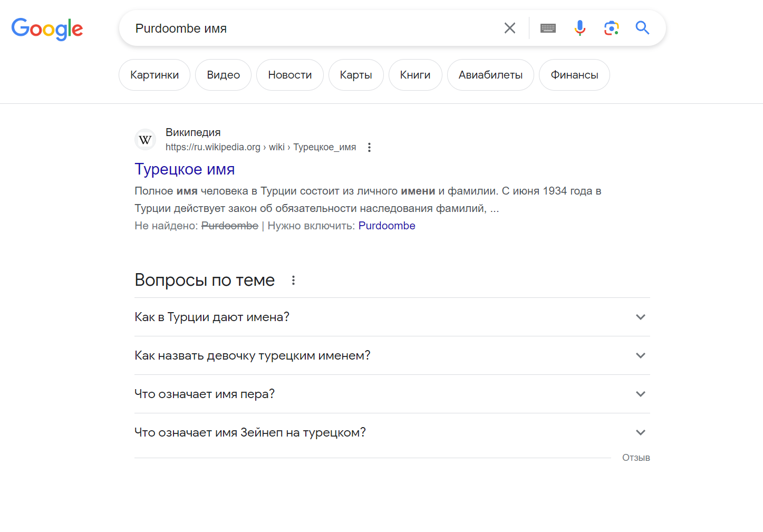Image resolution: width=763 pixels, height=532 pixels.
Task: Open three-dot menu beside Wikipedia result URL
Action: click(369, 148)
